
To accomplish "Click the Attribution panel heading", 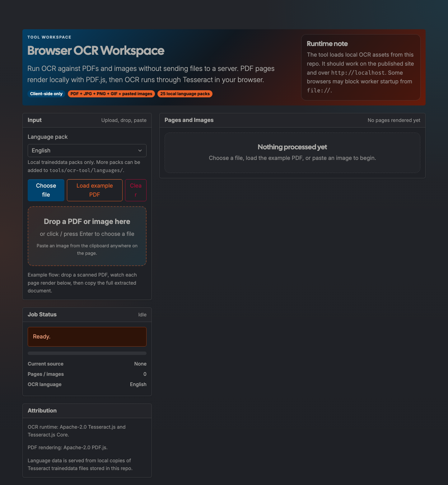I will (x=42, y=411).
